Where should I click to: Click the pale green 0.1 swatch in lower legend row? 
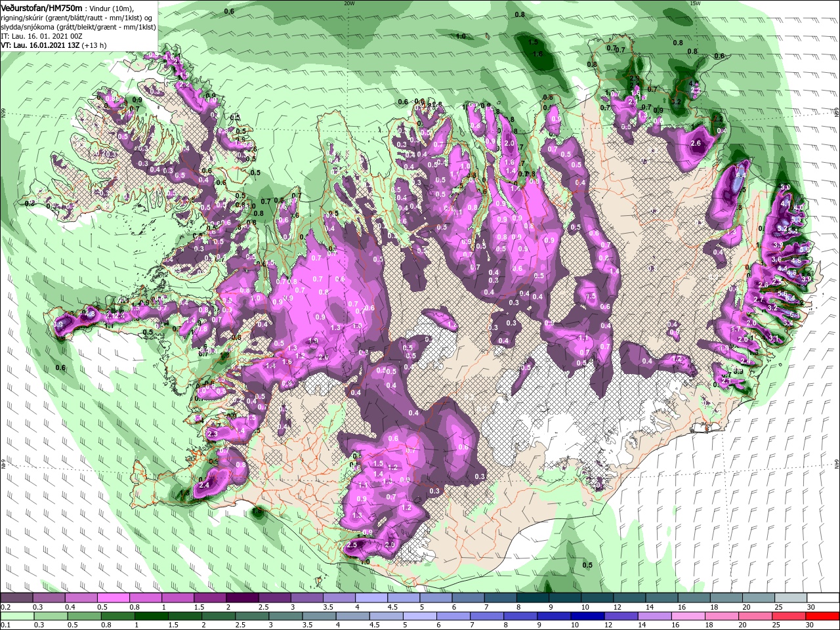(x=18, y=616)
